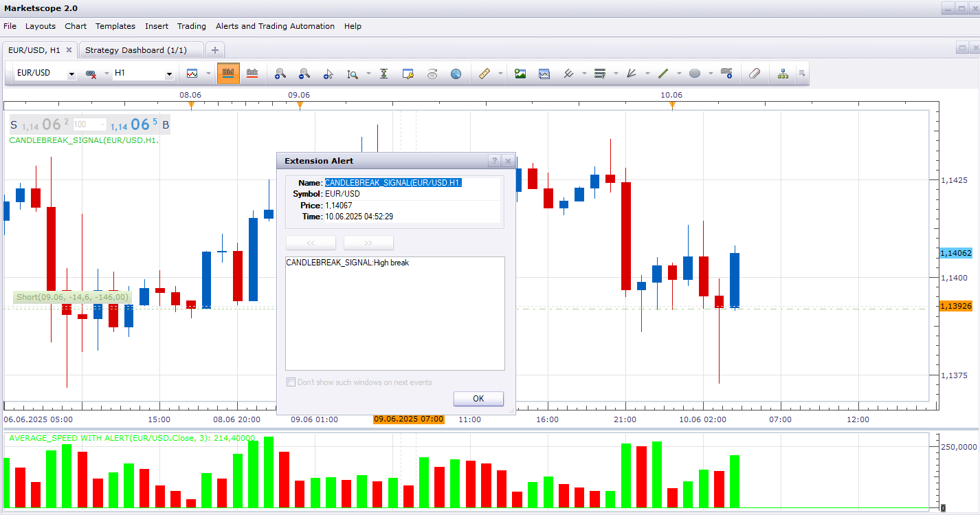Select the green line drawing tool
Image resolution: width=980 pixels, height=515 pixels.
click(x=663, y=74)
